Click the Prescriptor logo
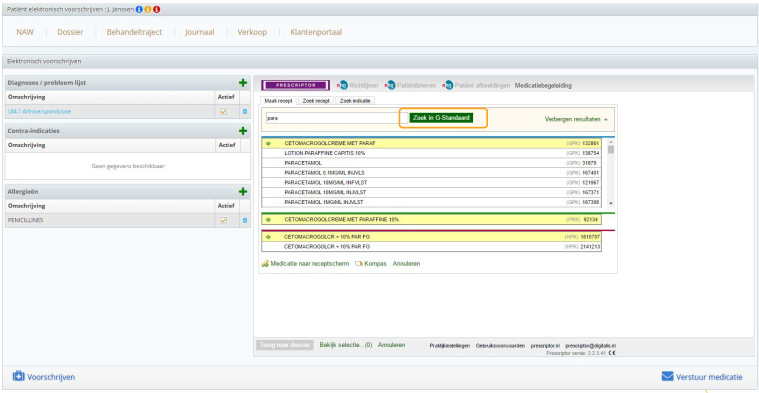Image resolution: width=759 pixels, height=393 pixels. tap(295, 85)
